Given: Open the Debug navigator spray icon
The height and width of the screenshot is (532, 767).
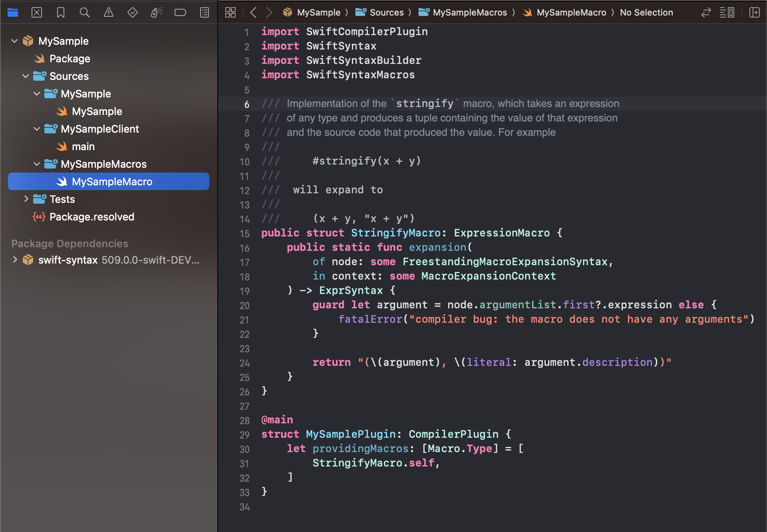Looking at the screenshot, I should [x=156, y=12].
